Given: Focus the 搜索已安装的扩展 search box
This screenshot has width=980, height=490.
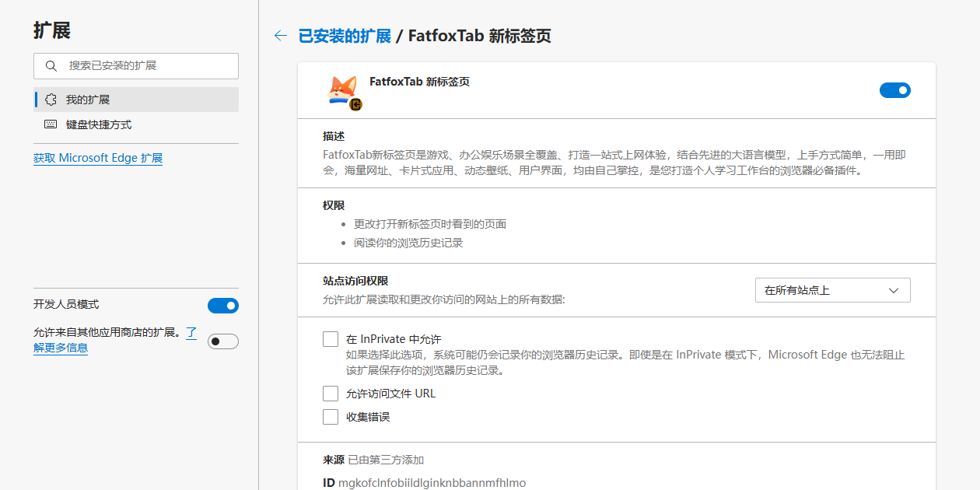Looking at the screenshot, I should click(136, 66).
